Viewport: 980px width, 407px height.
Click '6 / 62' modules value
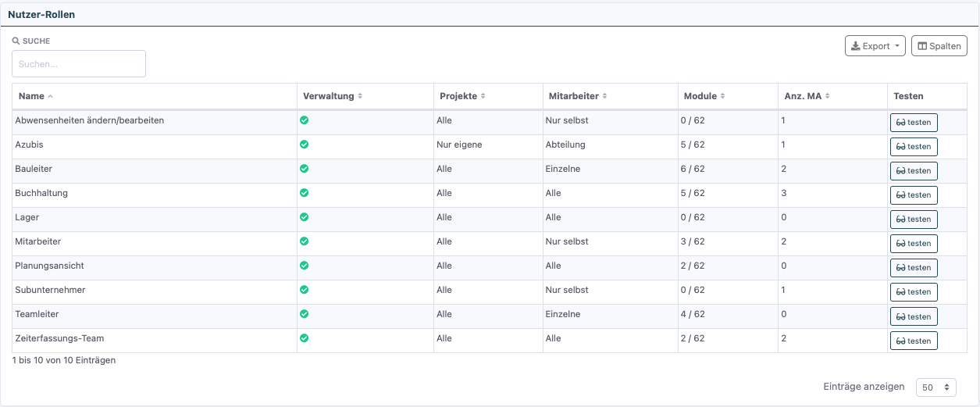(693, 169)
